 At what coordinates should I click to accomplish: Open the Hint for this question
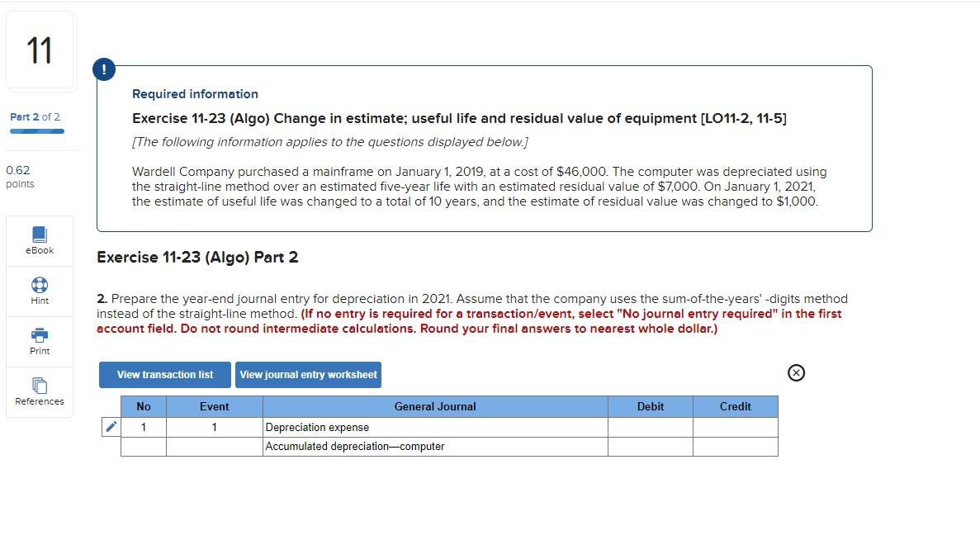click(39, 291)
